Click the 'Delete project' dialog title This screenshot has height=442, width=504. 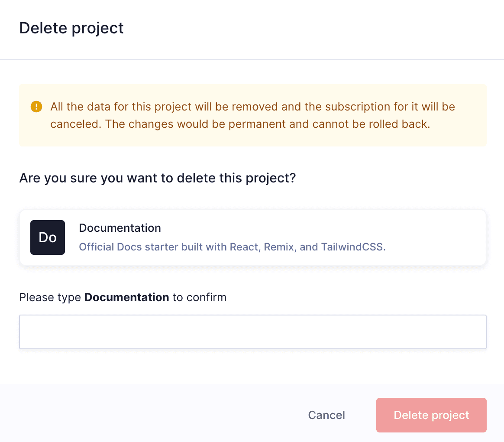71,28
